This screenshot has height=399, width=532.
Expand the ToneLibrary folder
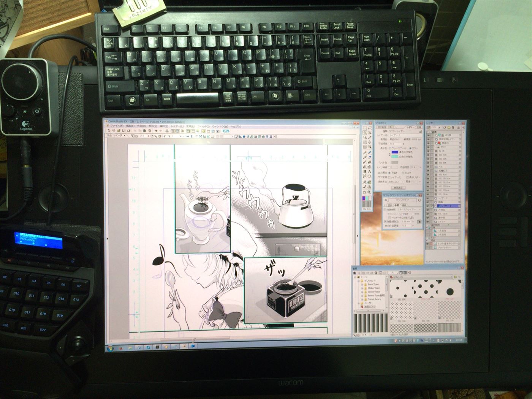click(x=362, y=299)
